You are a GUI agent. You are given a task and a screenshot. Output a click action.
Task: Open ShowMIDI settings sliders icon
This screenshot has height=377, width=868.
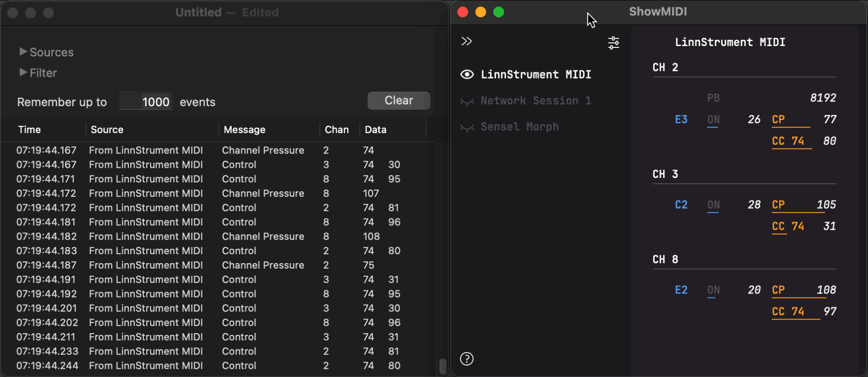[613, 43]
